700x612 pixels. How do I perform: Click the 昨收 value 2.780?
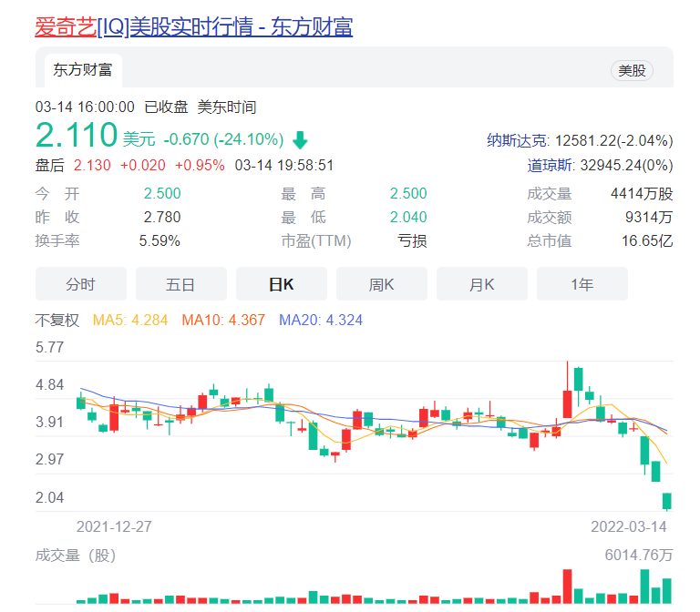[x=162, y=217]
